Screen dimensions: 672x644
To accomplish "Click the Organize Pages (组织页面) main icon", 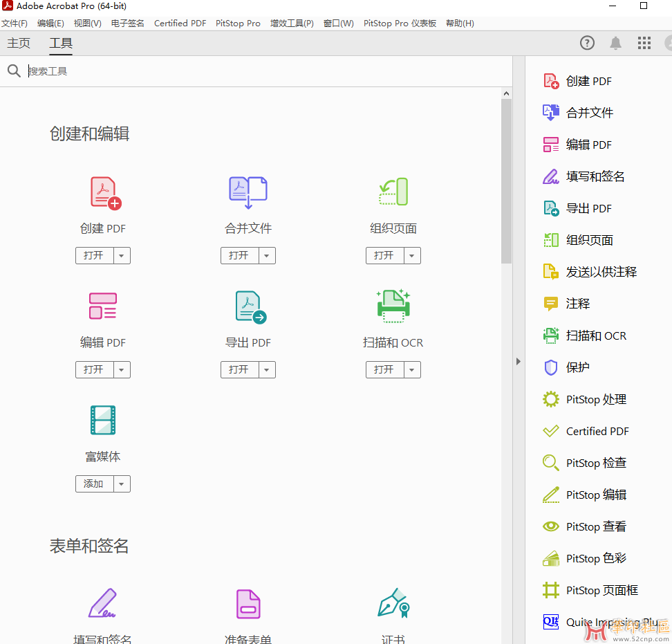I will (x=393, y=192).
